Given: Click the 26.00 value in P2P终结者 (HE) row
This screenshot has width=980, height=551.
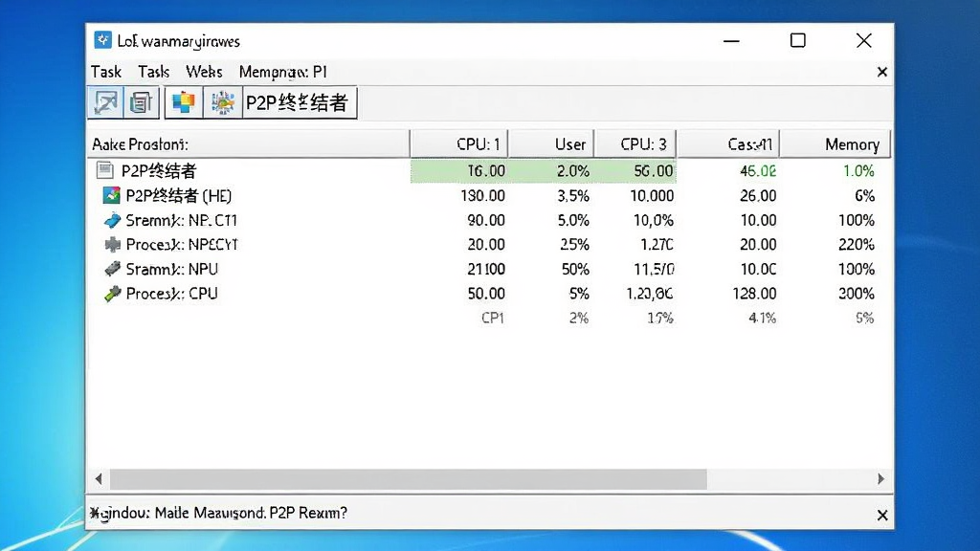Looking at the screenshot, I should click(758, 195).
